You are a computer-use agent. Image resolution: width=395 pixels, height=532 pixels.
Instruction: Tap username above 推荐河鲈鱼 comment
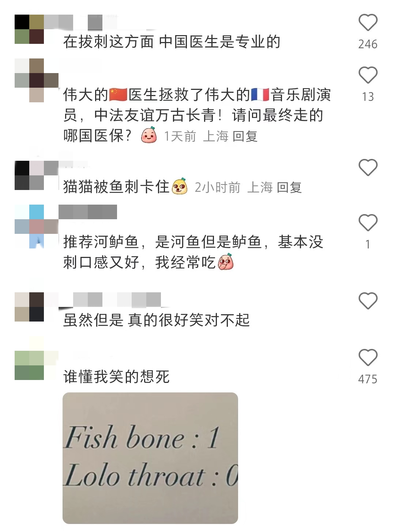88,212
